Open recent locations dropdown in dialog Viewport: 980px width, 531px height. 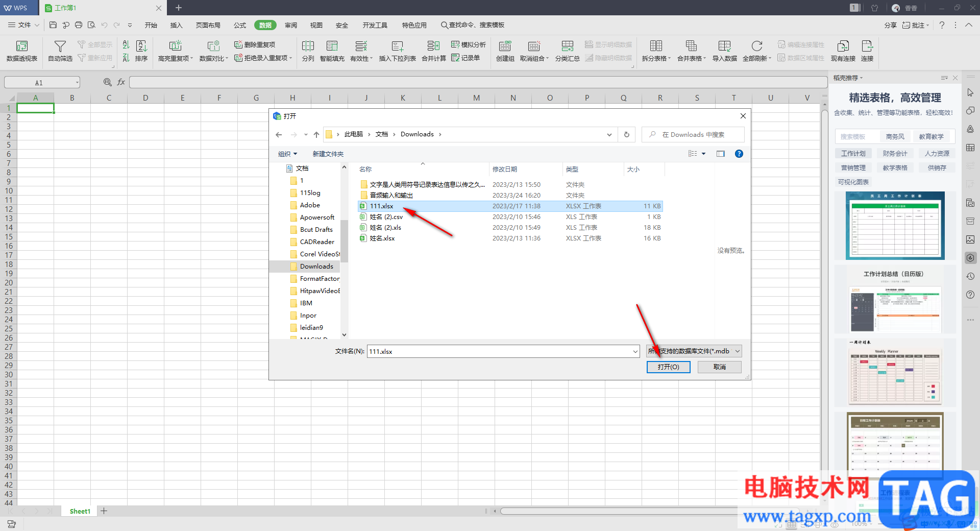pos(306,134)
